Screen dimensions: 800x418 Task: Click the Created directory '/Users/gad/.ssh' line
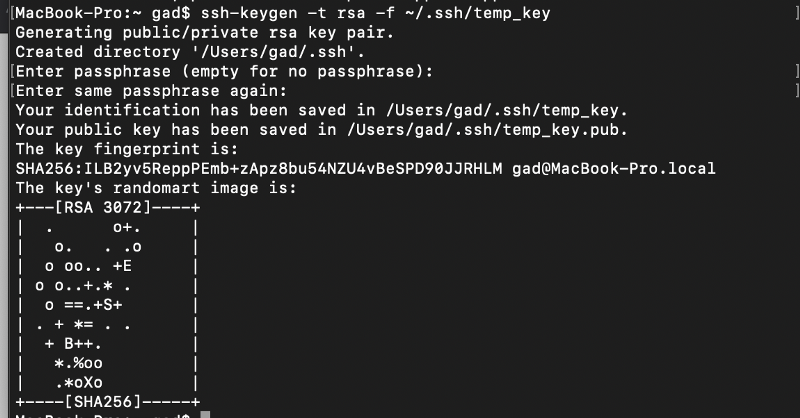pos(190,52)
